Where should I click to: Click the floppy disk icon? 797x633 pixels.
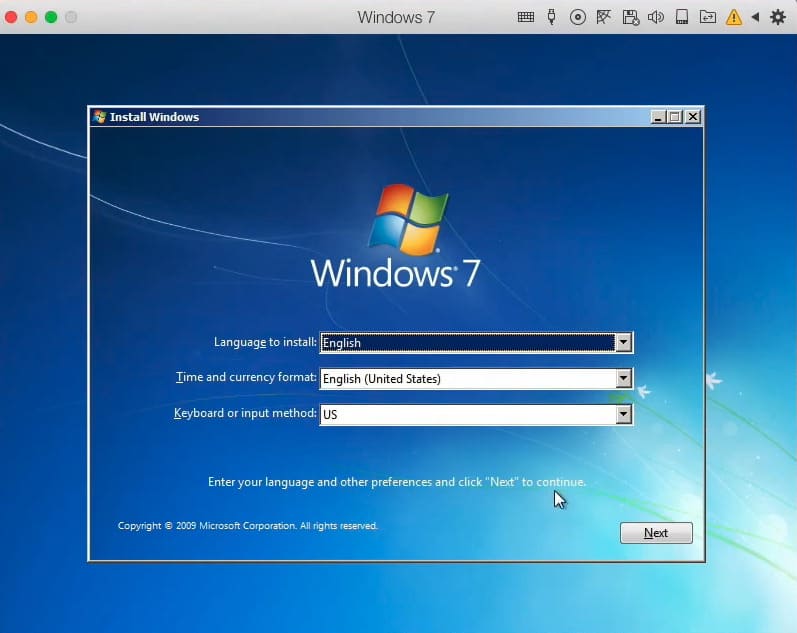click(630, 17)
